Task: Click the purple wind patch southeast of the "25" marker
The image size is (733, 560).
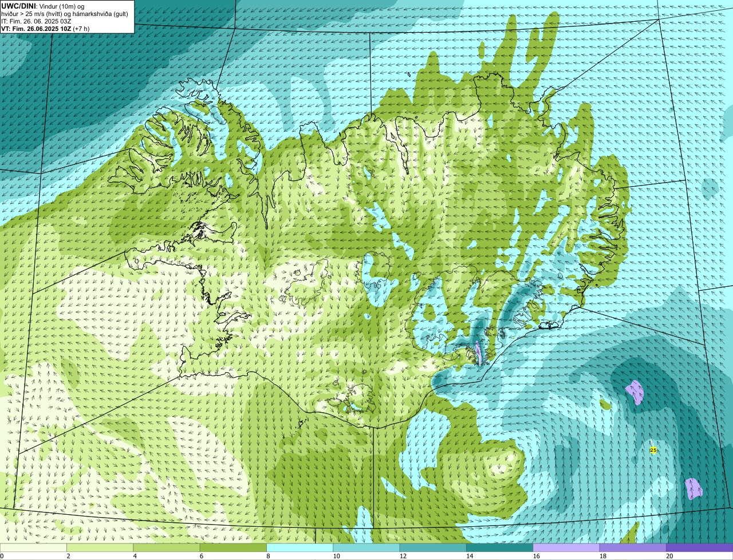Action: [x=693, y=488]
